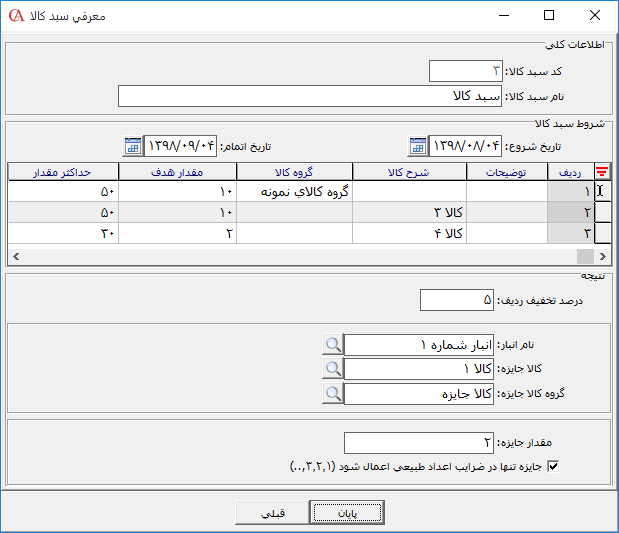Focus the prize item field کالا ۱
This screenshot has height=533, width=619.
(x=419, y=369)
